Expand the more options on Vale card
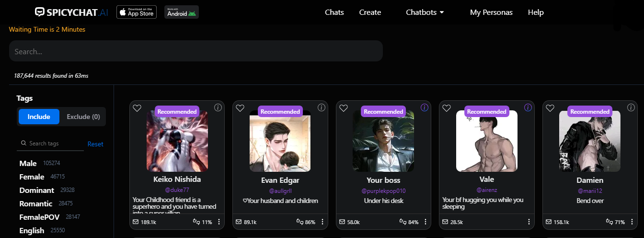Viewport: 644px width, 238px height. [x=529, y=222]
